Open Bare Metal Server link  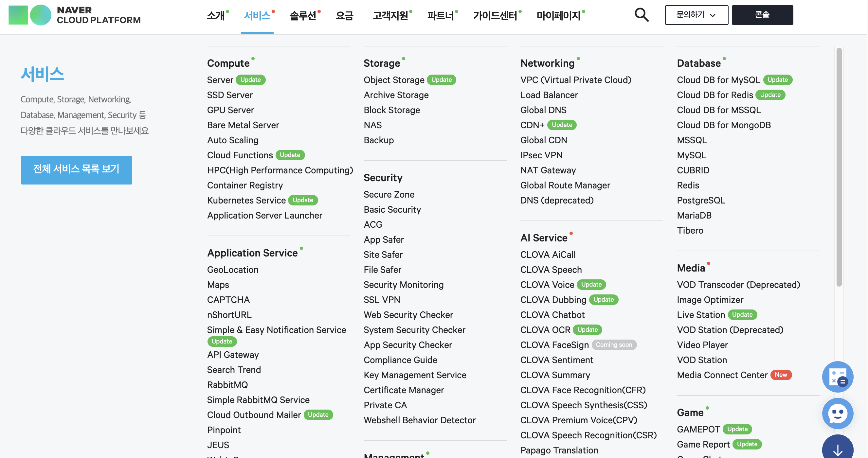(243, 125)
